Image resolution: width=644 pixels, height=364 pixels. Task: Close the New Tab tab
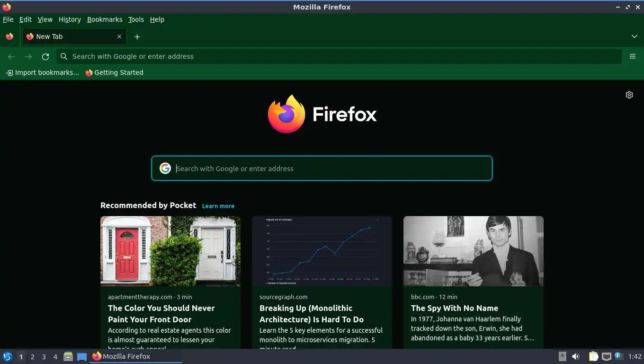click(x=119, y=36)
